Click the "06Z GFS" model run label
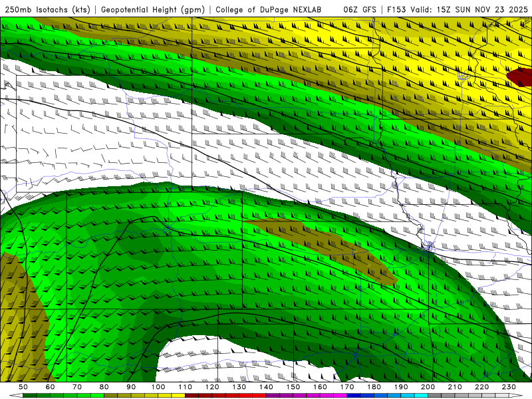Screen dimensions: 532x399 click(x=360, y=9)
